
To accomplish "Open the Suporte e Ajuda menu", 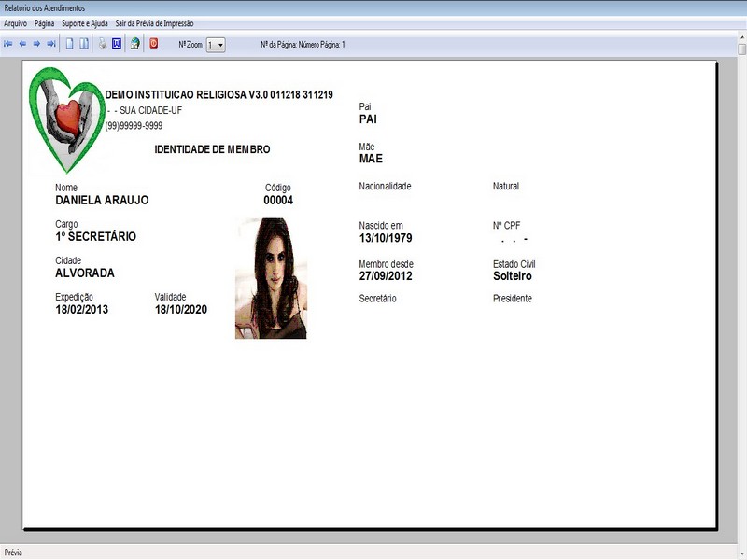I will 85,23.
